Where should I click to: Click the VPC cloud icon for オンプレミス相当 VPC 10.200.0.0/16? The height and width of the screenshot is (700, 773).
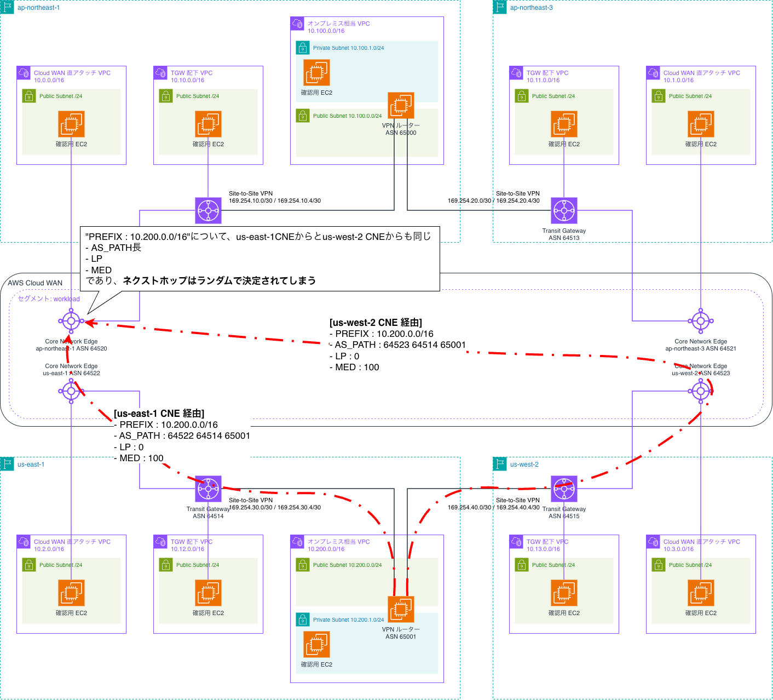point(297,542)
